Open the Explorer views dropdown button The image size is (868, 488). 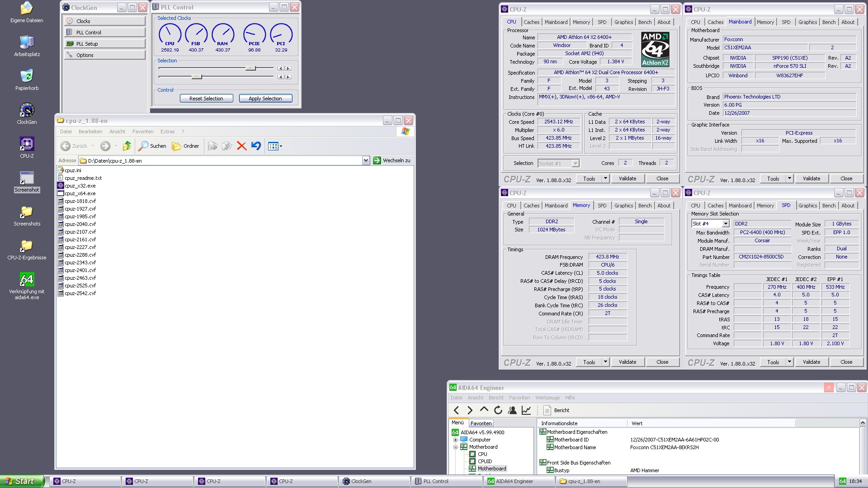[275, 146]
